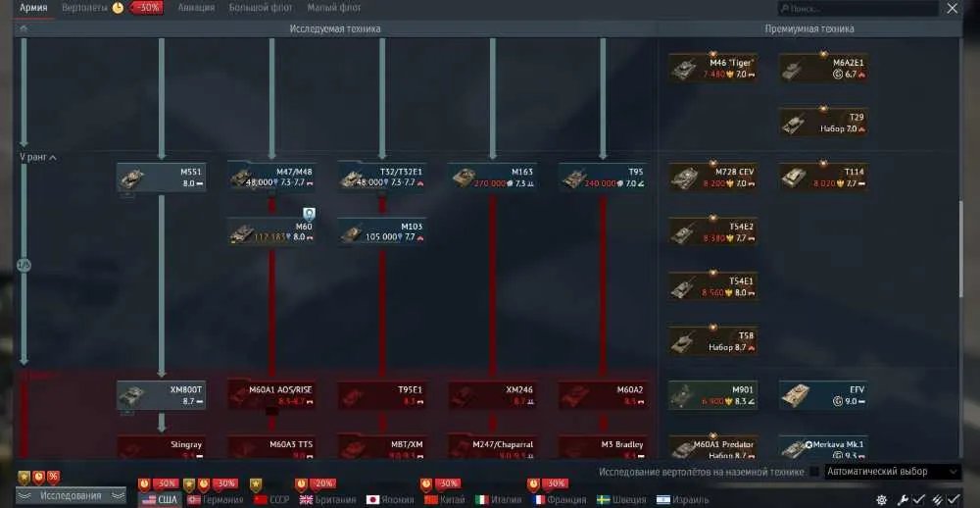The height and width of the screenshot is (508, 980).
Task: Select the locked M60A2 card
Action: point(603,395)
